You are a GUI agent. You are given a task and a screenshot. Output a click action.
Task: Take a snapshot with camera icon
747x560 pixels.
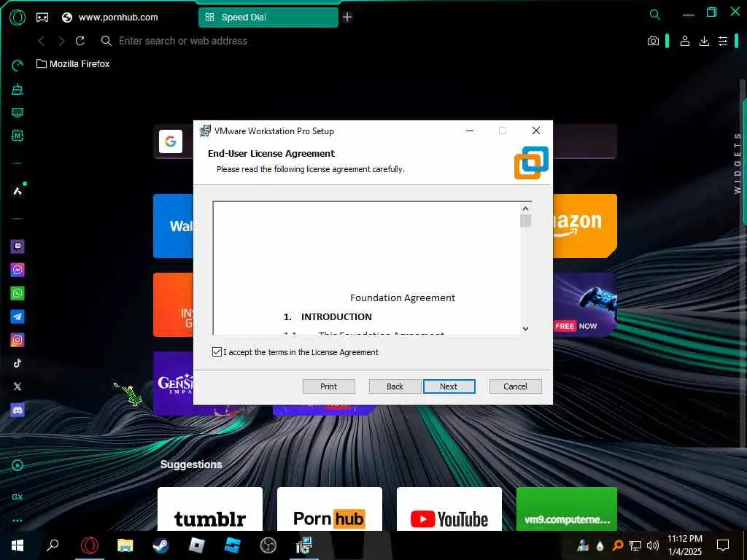(x=653, y=41)
